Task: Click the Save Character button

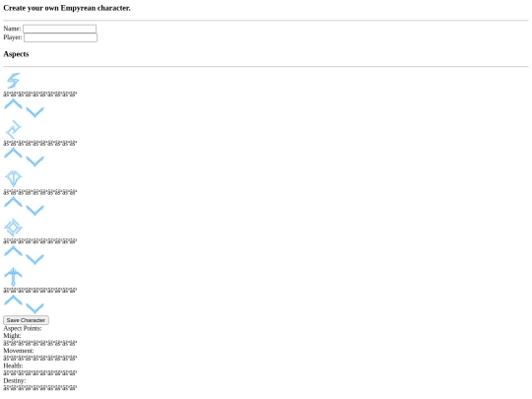Action: pos(26,320)
